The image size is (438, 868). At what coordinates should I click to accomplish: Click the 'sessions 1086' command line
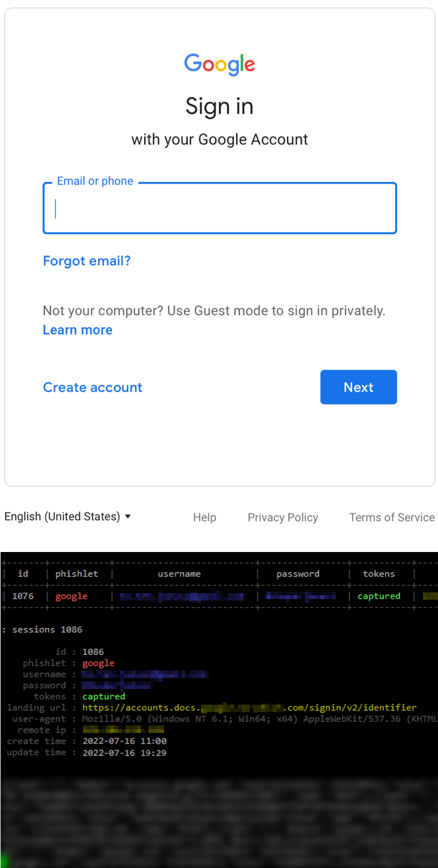pyautogui.click(x=47, y=629)
